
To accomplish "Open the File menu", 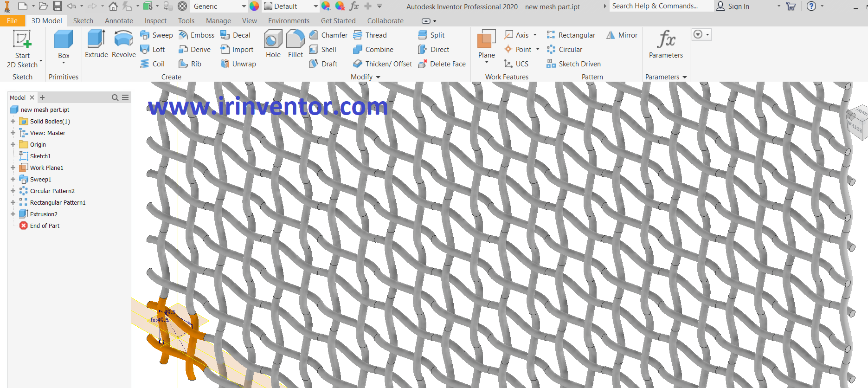I will tap(12, 21).
